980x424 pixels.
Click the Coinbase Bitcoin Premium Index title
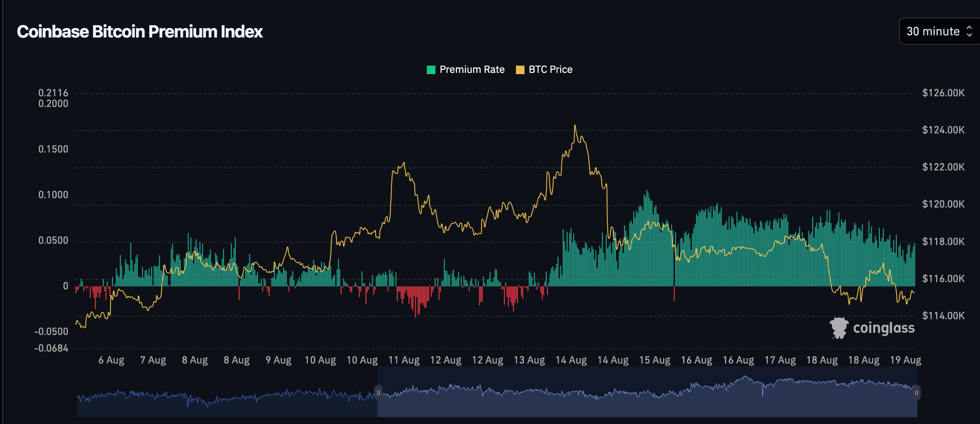click(x=140, y=32)
